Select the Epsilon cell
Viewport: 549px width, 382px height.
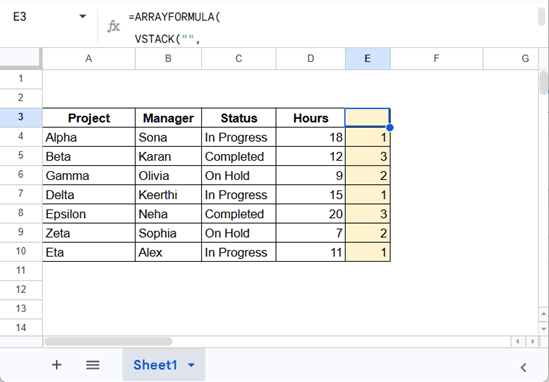pyautogui.click(x=89, y=214)
